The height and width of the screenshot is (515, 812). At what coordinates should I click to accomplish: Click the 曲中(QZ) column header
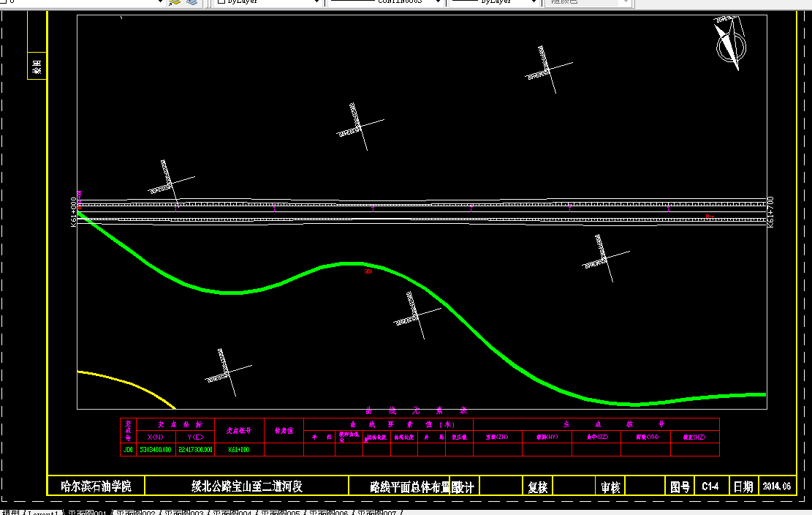(596, 437)
